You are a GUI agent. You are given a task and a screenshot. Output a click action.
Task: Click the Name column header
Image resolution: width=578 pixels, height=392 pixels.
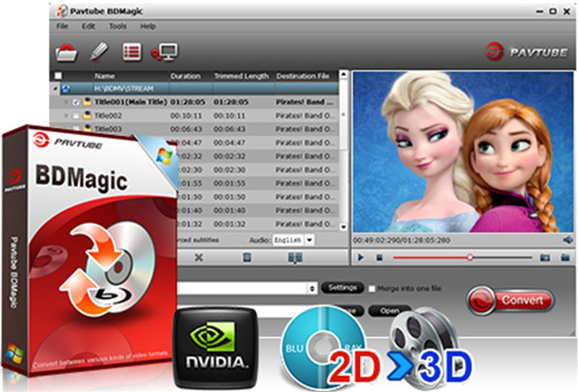tap(105, 76)
